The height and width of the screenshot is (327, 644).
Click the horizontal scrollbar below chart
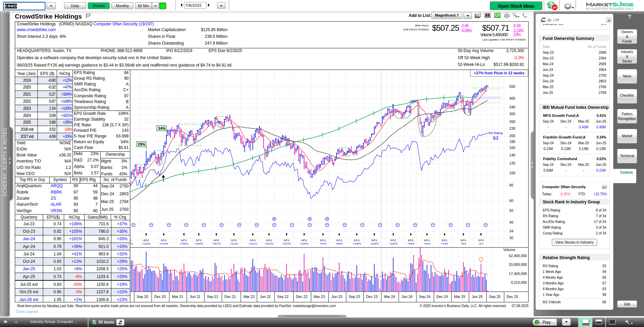(x=312, y=316)
